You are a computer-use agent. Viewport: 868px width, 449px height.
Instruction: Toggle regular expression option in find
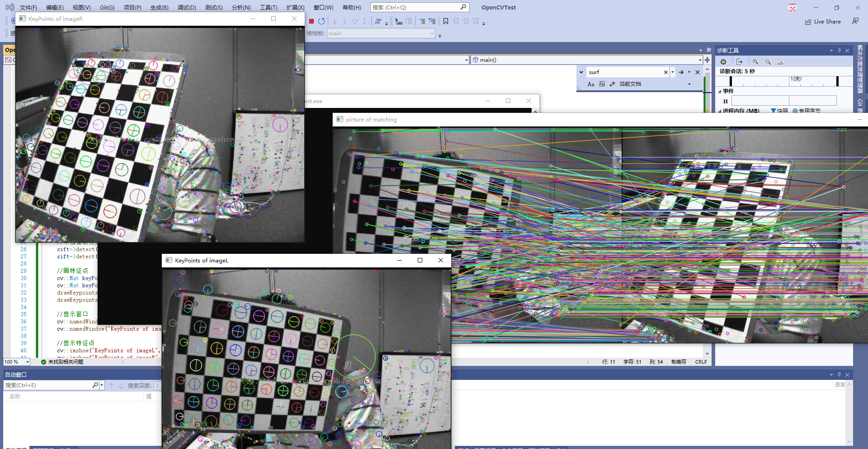pyautogui.click(x=613, y=84)
